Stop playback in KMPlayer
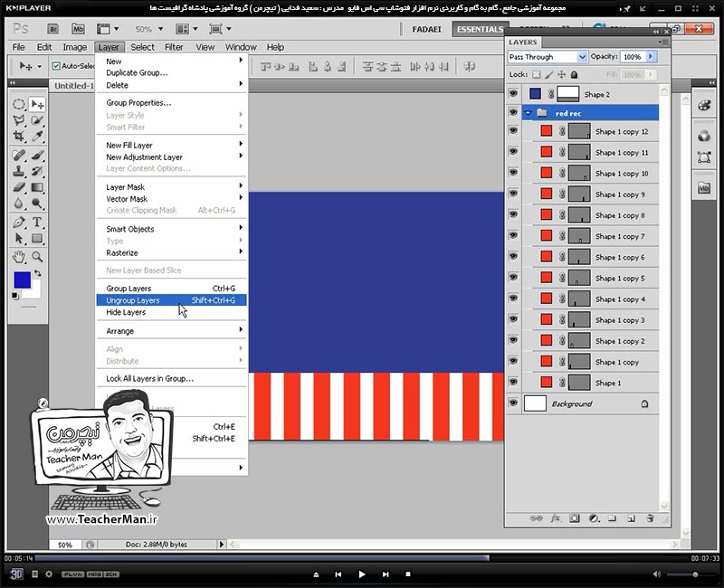The image size is (724, 588). pos(408,574)
